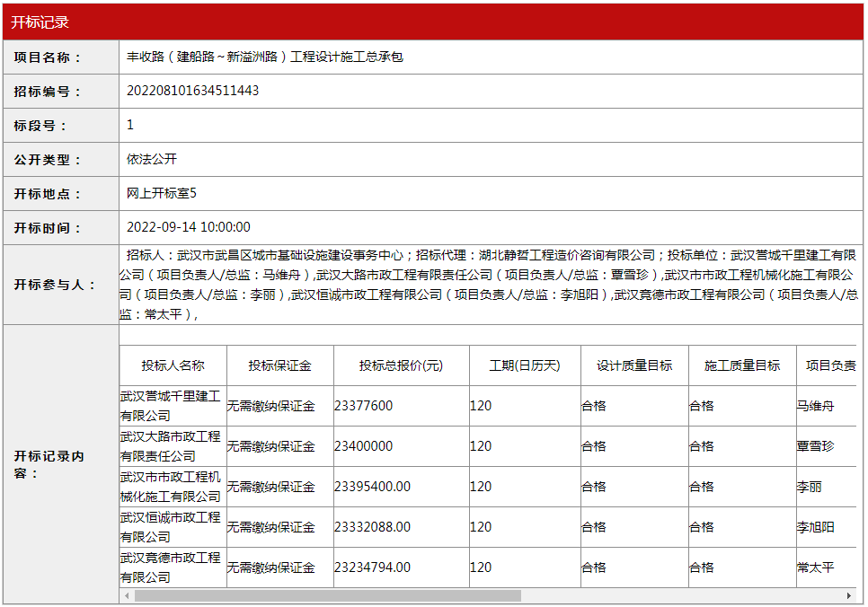868x607 pixels.
Task: Click the 120 duration in the 23234794.00 row
Action: 481,567
